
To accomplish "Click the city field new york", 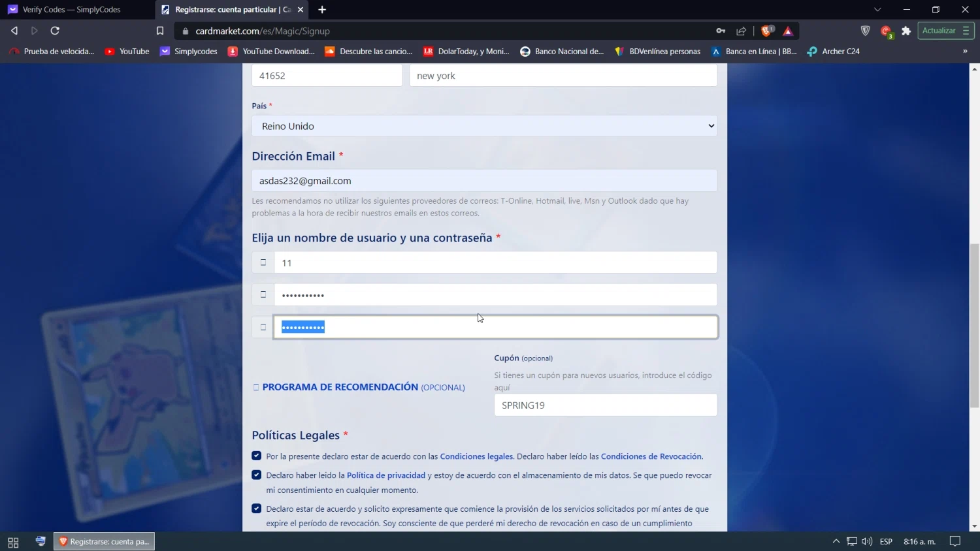I will 563,76.
